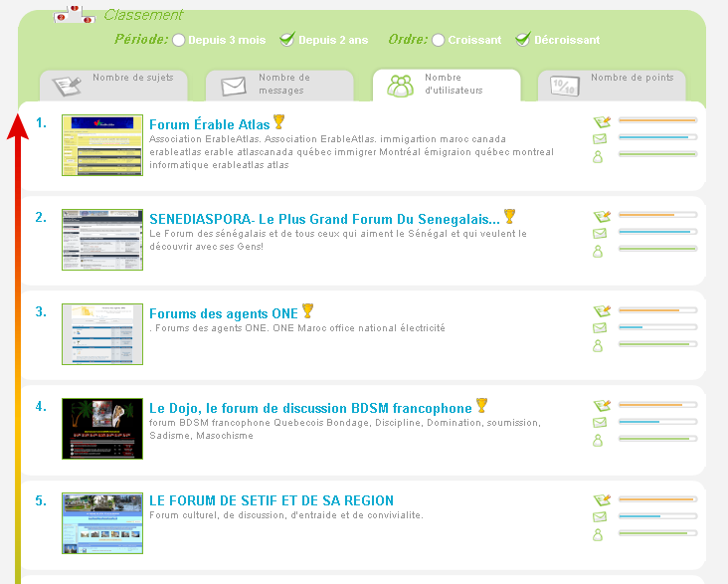Click the 'Classement' heading
Viewport: 728px width, 584px height.
click(143, 15)
